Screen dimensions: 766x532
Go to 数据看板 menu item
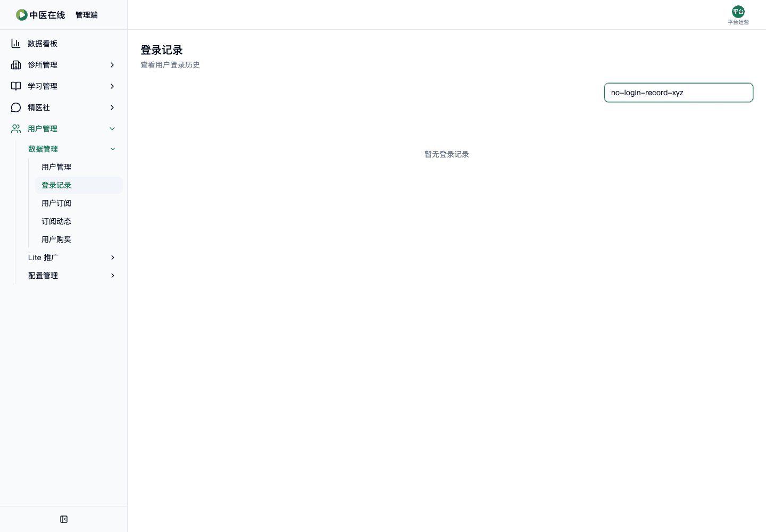(x=64, y=44)
